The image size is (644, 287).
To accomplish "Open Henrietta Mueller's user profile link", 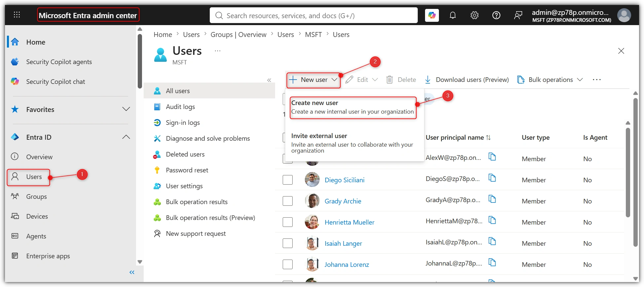I will pyautogui.click(x=349, y=222).
